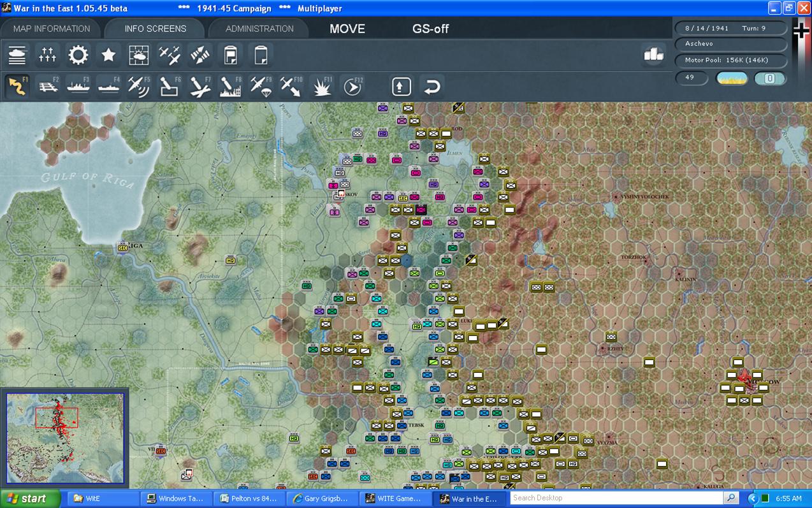Open the Order of Battle tank icon
This screenshot has height=508, width=812.
tap(17, 55)
